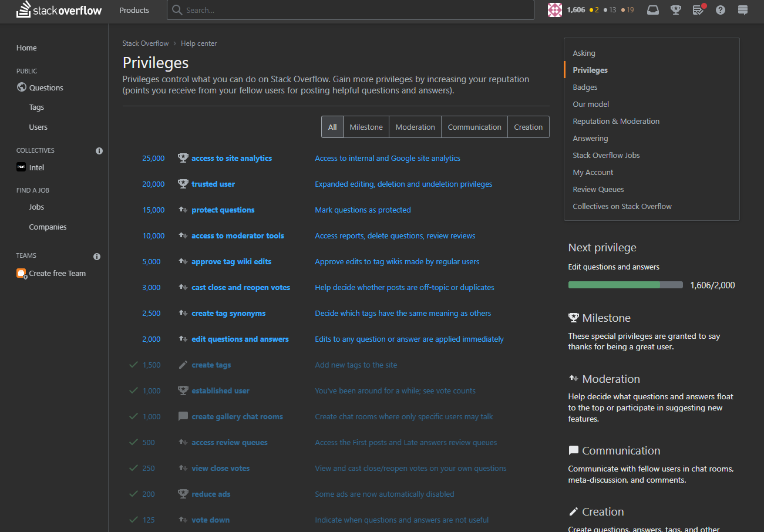Click trophy icon beside established user
This screenshot has width=764, height=532.
point(183,390)
